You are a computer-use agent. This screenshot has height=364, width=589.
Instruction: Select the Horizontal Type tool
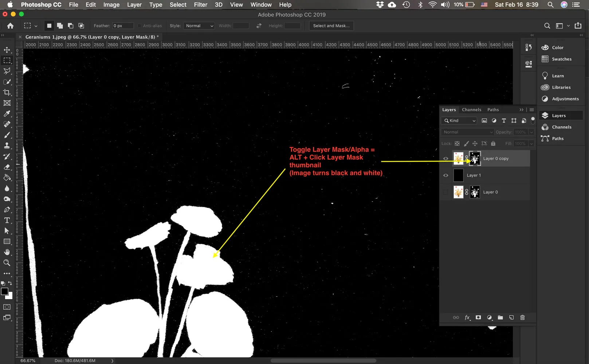pyautogui.click(x=7, y=220)
